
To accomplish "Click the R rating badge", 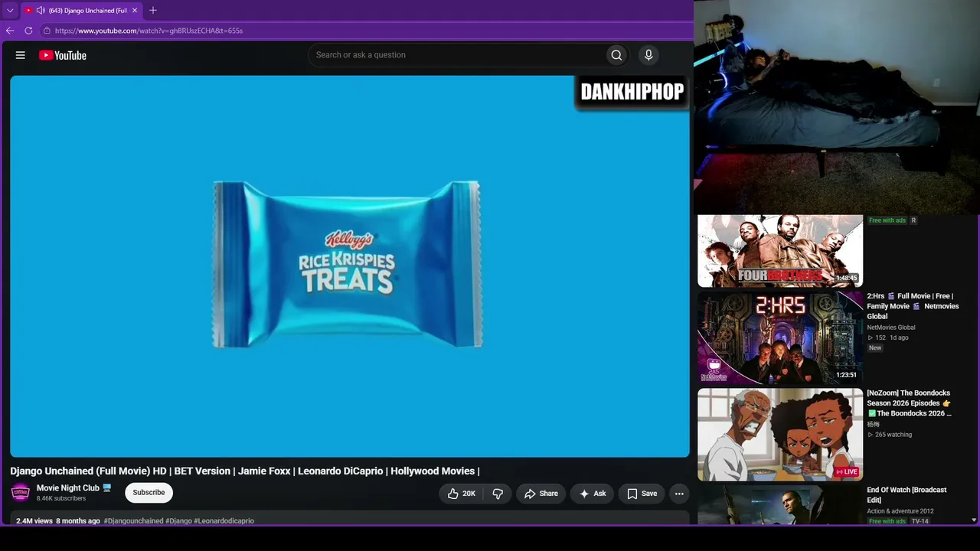I will click(913, 220).
